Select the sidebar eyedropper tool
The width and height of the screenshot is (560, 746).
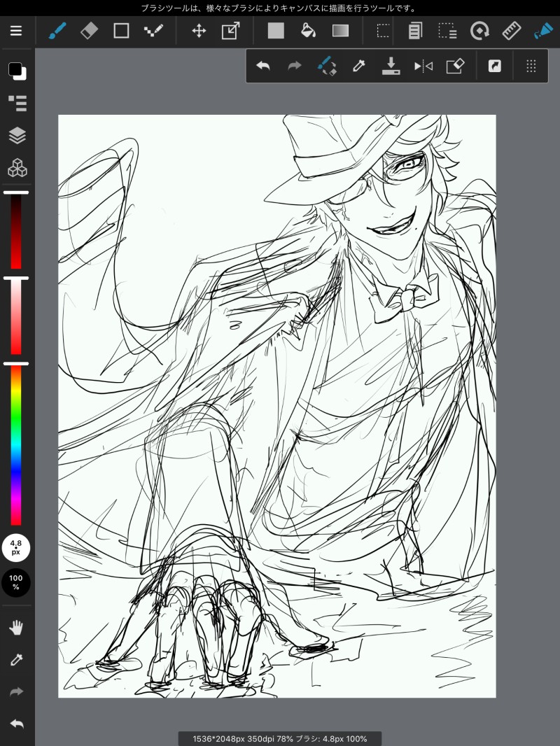16,659
